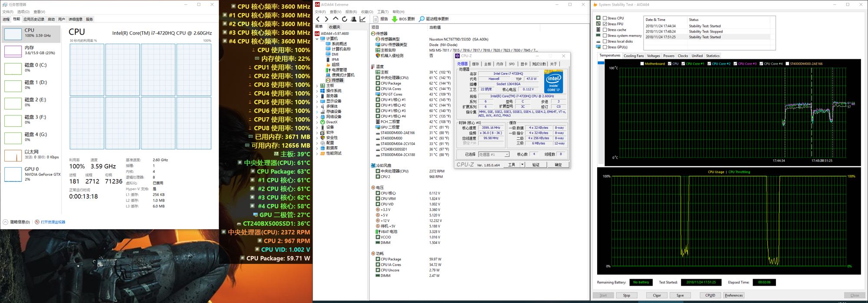
Task: Open the 工具(T) menu in AIDA64
Action: tap(383, 12)
